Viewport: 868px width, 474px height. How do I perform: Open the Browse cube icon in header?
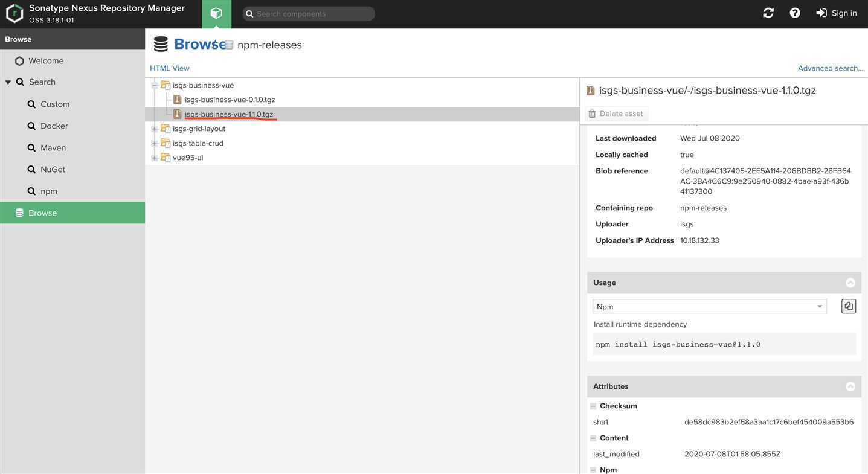[216, 13]
